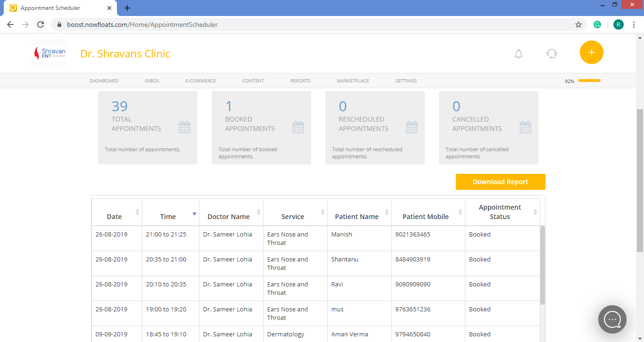Click the Total Appointments calendar icon
The image size is (644, 342).
click(184, 127)
